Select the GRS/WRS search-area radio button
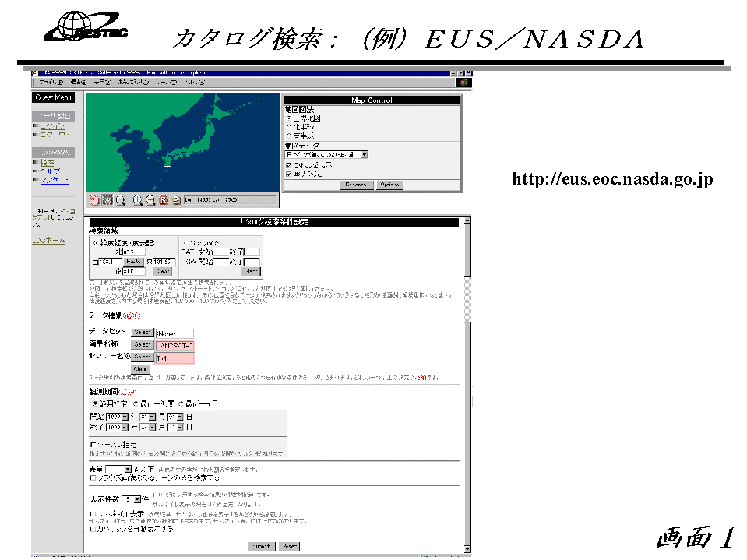This screenshot has width=747, height=560. pyautogui.click(x=186, y=243)
